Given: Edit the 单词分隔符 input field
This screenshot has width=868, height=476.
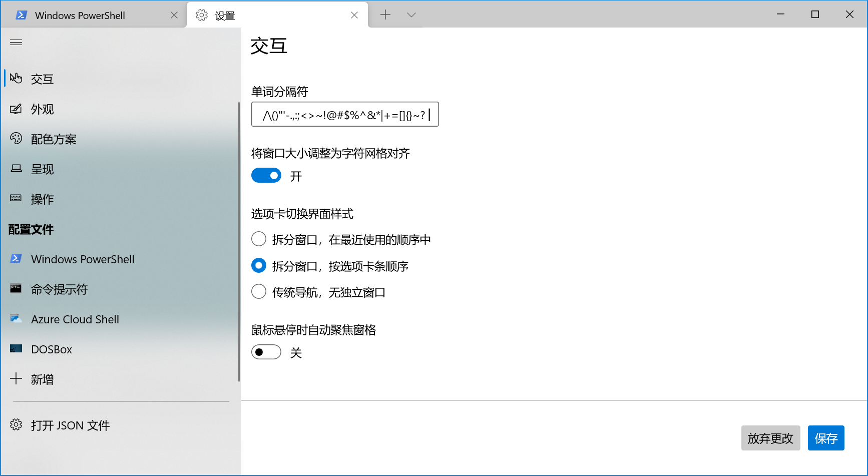Looking at the screenshot, I should 345,114.
